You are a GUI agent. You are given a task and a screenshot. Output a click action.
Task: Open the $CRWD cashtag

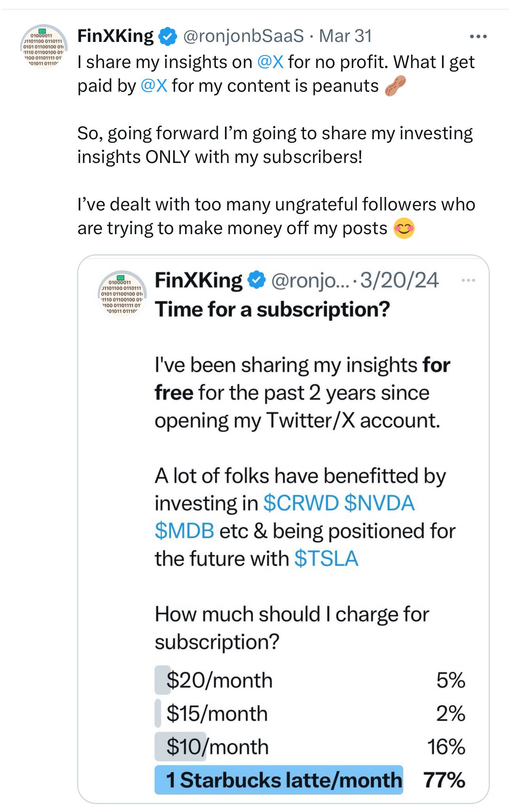pos(301,503)
